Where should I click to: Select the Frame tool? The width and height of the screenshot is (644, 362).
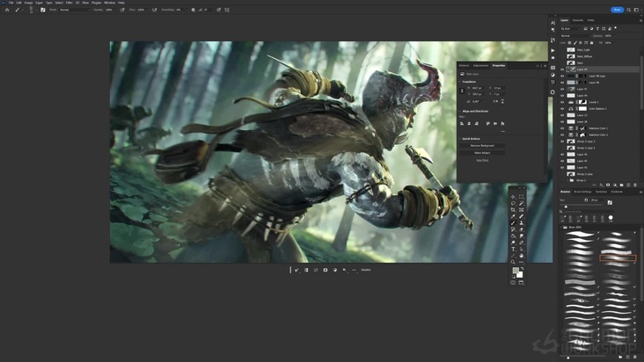point(521,210)
